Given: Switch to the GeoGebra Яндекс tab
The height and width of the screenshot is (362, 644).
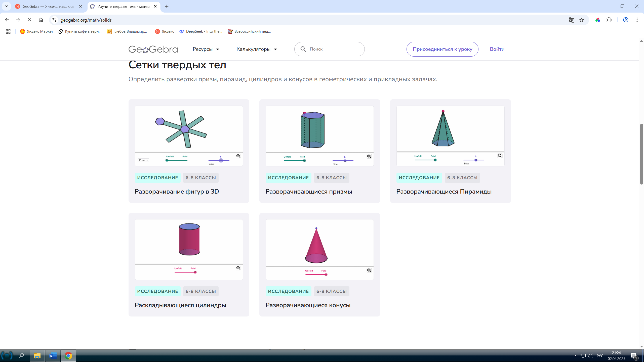Looking at the screenshot, I should coord(48,7).
